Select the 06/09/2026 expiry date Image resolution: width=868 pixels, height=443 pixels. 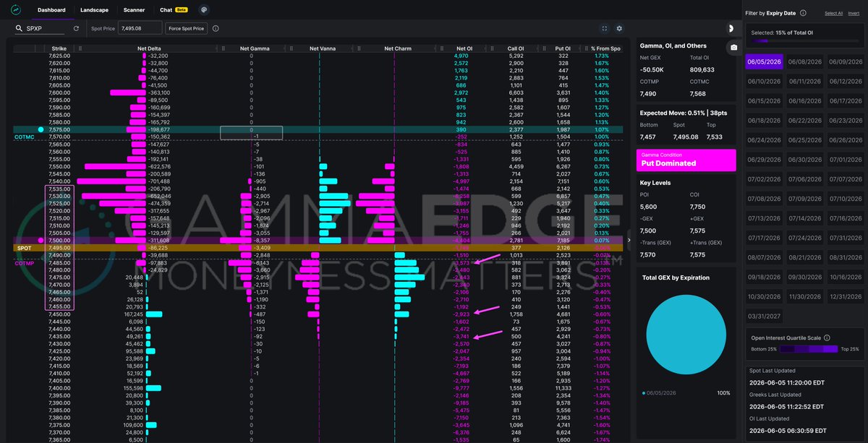[845, 62]
